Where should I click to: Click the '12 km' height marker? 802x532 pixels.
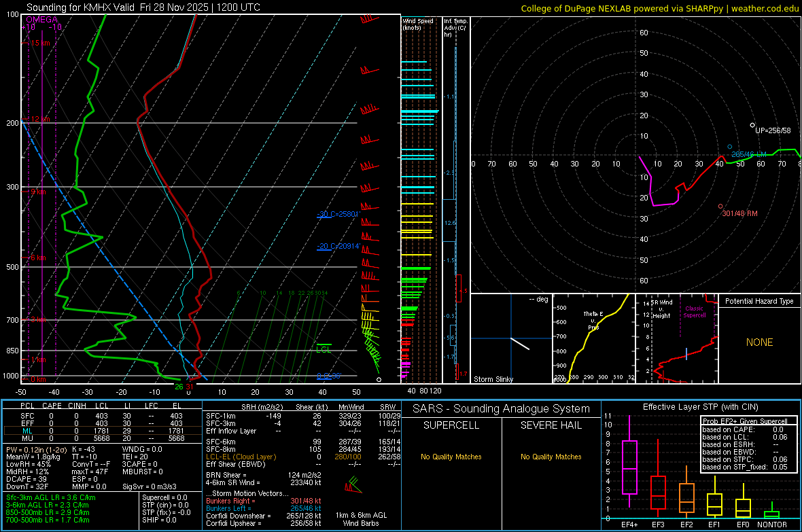point(40,119)
